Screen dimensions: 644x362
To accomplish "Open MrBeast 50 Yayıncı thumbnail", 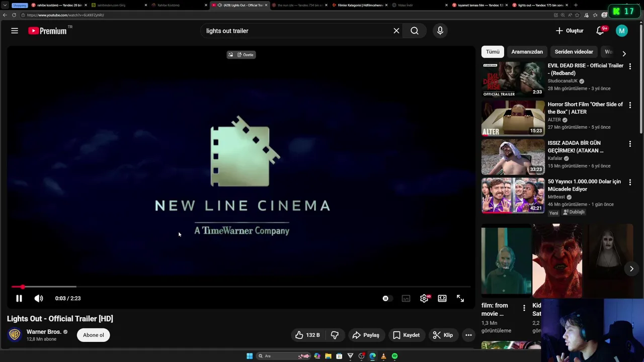I will click(513, 196).
